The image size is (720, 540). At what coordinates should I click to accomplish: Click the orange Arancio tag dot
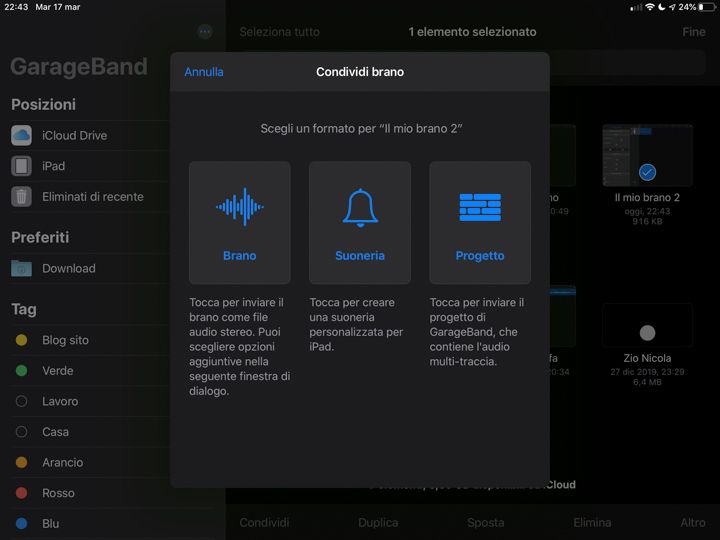tap(21, 462)
